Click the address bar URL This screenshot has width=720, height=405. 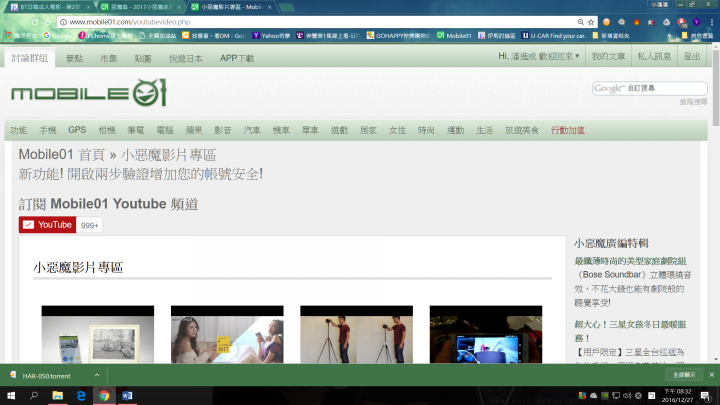(130, 22)
